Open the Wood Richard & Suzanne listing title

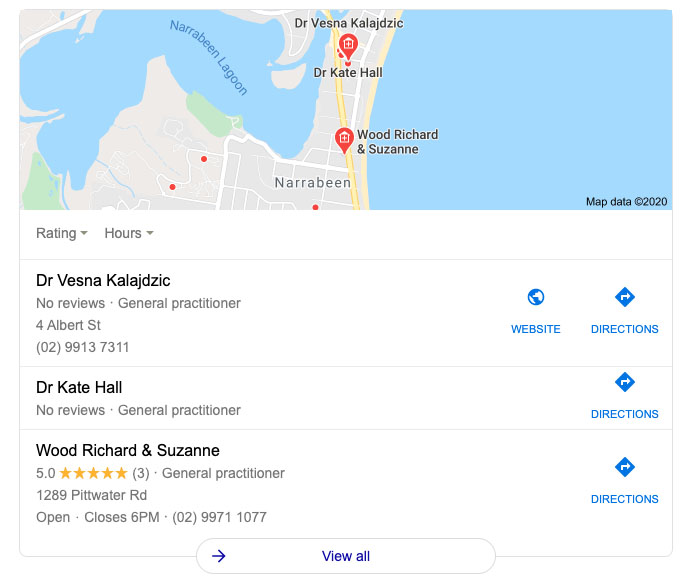tap(127, 450)
